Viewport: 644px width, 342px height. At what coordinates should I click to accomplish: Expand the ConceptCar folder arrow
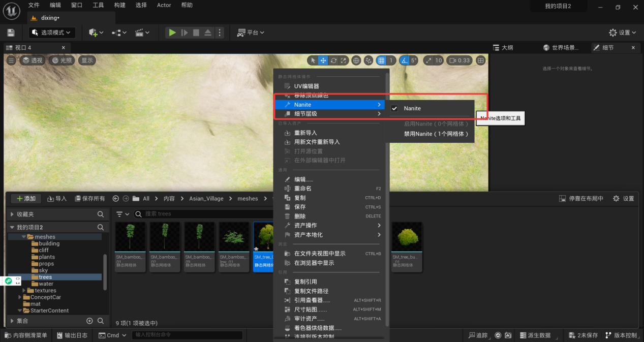[20, 297]
